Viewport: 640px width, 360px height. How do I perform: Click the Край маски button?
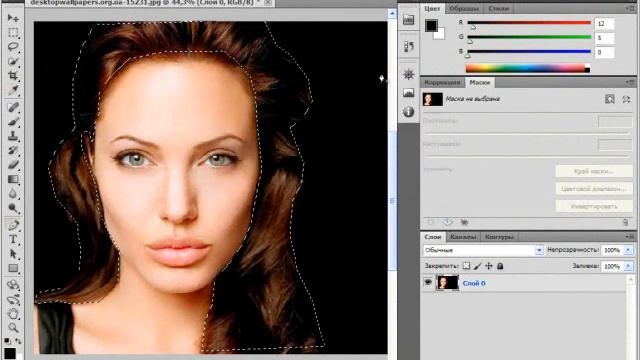point(594,171)
